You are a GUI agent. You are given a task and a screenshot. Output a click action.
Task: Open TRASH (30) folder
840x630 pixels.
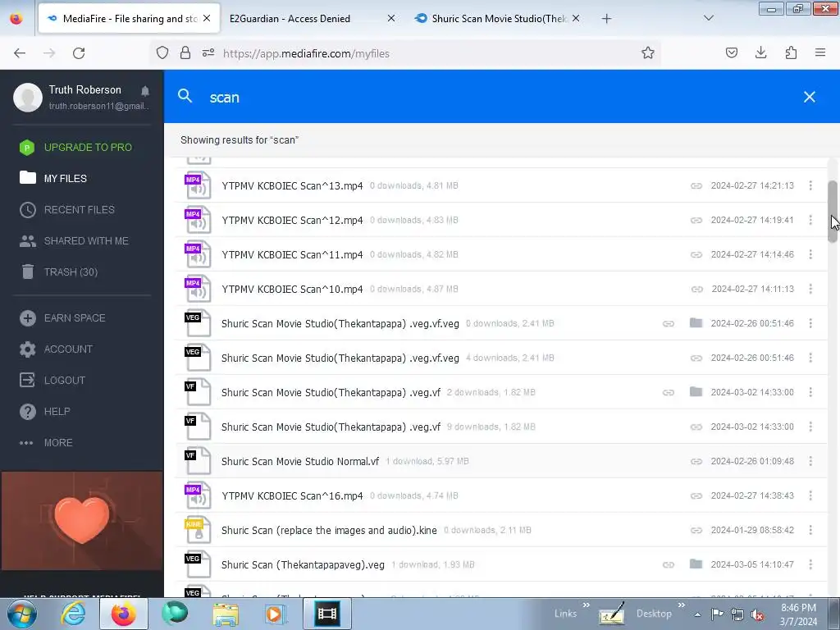point(58,272)
